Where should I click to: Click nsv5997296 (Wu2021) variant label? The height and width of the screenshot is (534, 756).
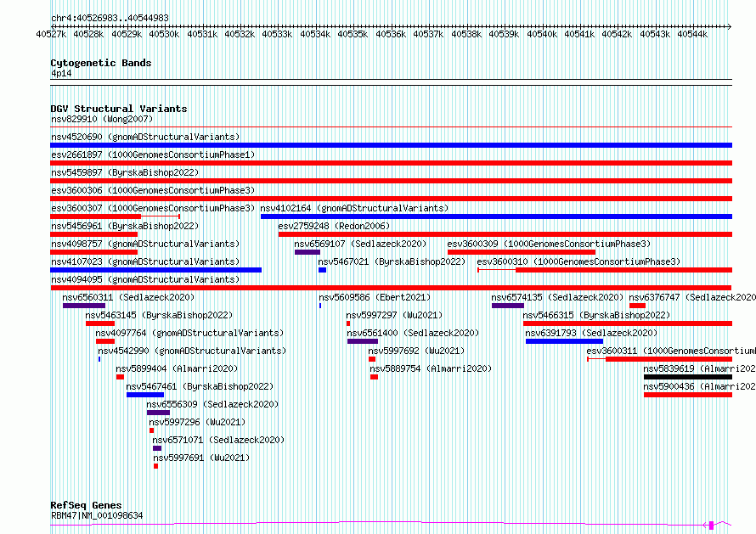coord(197,422)
